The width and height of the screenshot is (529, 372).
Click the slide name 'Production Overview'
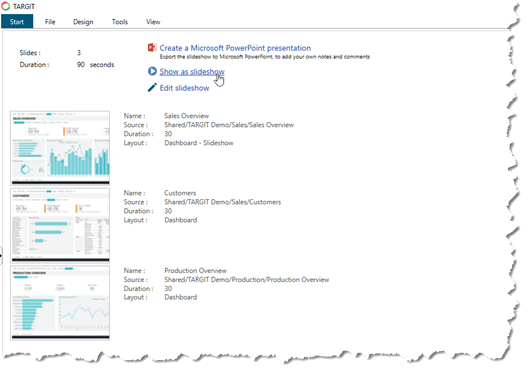point(195,270)
